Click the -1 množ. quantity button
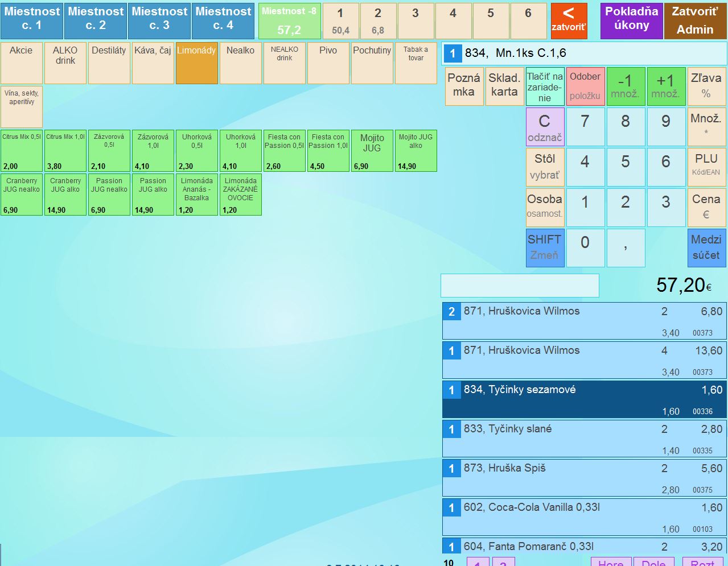Image resolution: width=728 pixels, height=566 pixels. 625,86
